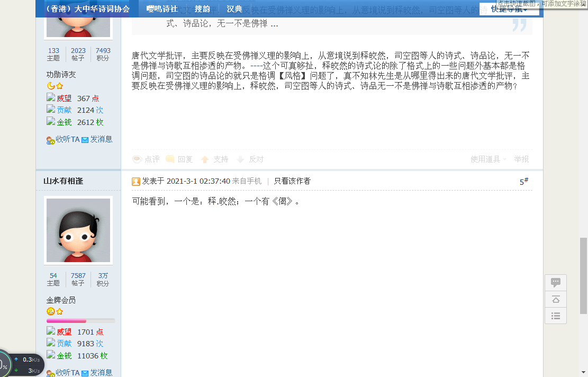Open the 搜韵 nav tab
This screenshot has width=588, height=377.
pos(202,9)
